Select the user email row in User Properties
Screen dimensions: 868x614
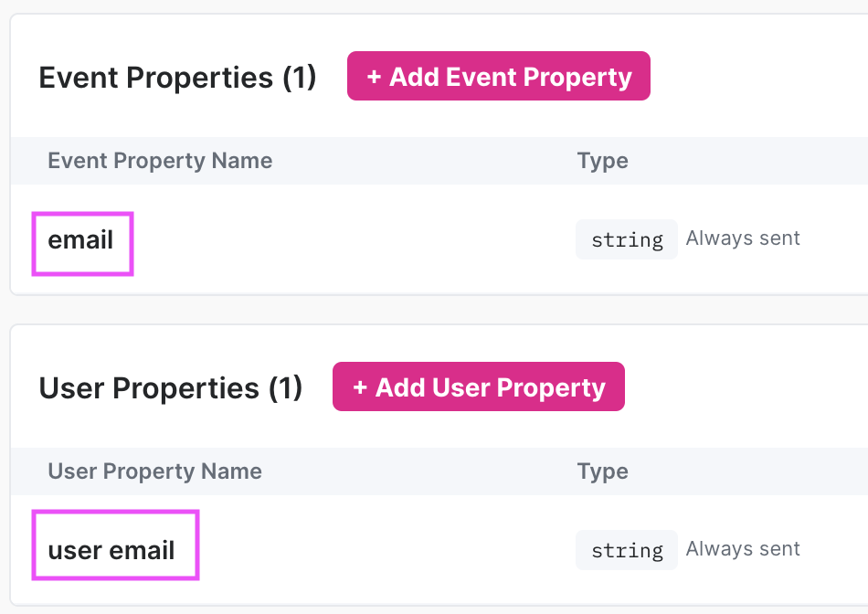tap(365, 549)
